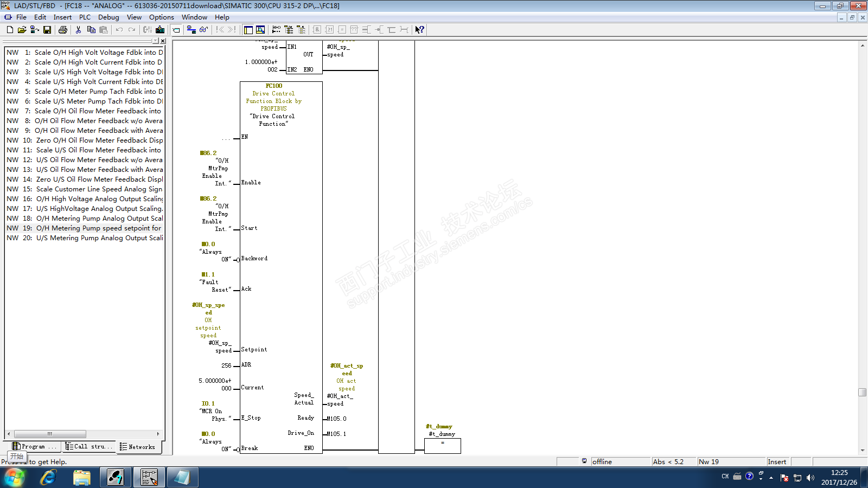Show hidden system tray icons arrow
This screenshot has height=488, width=868.
pos(771,478)
